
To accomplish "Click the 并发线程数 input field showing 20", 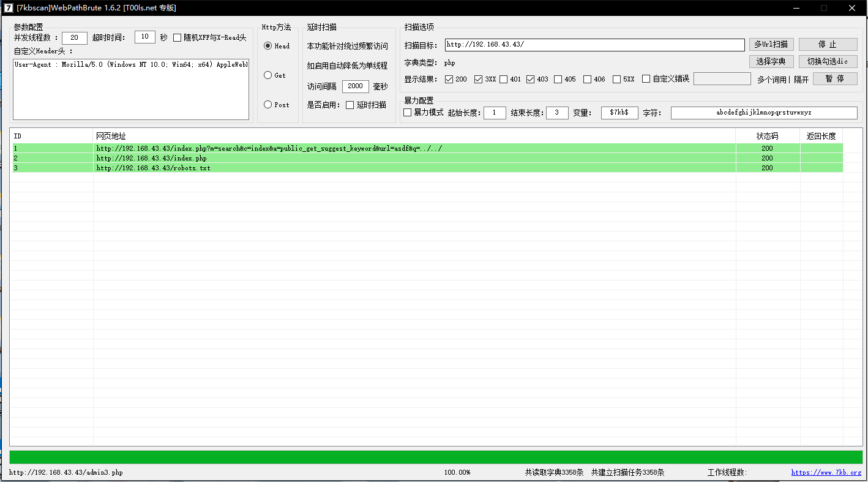I will [75, 38].
